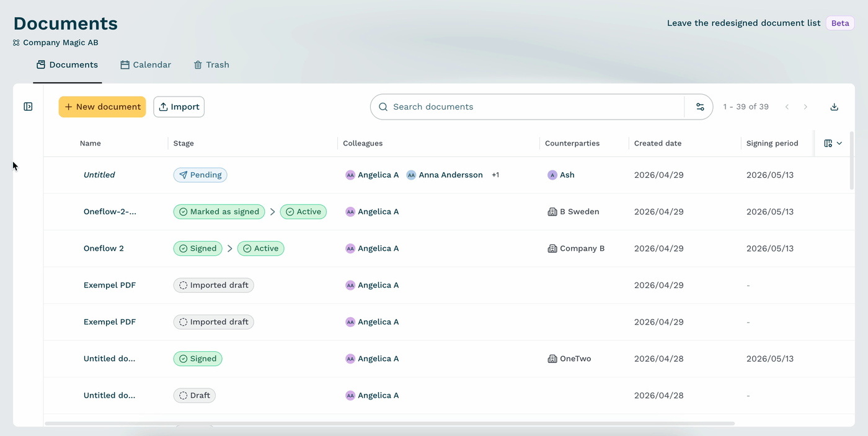
Task: Sort by Stage column header
Action: [x=184, y=143]
